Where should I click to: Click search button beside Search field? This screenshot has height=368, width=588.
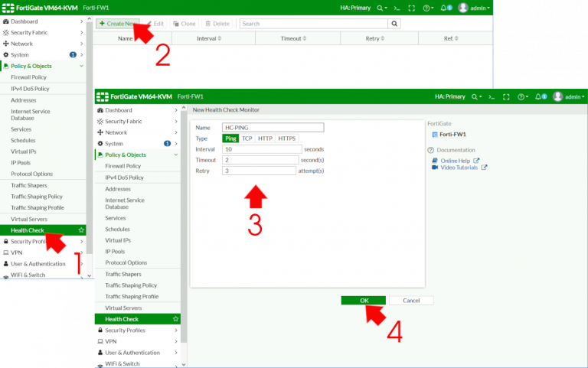pos(394,24)
